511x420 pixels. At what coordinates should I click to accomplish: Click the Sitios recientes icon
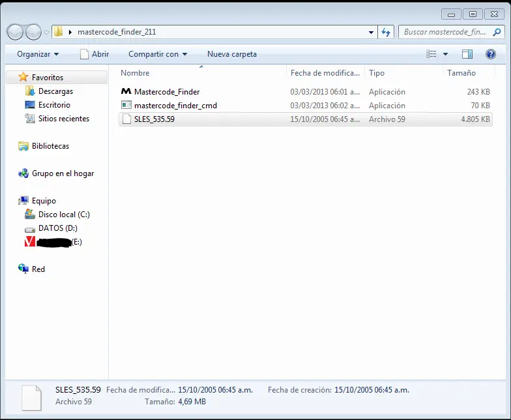coord(30,119)
